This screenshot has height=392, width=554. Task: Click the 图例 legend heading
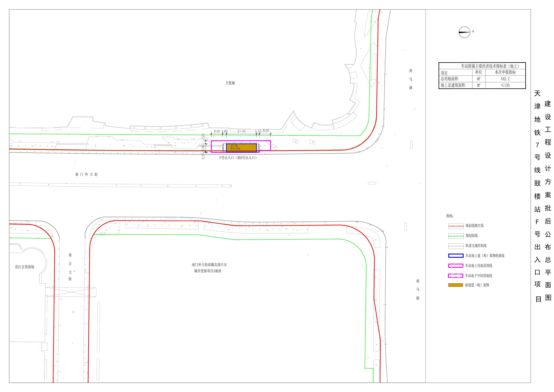point(450,216)
